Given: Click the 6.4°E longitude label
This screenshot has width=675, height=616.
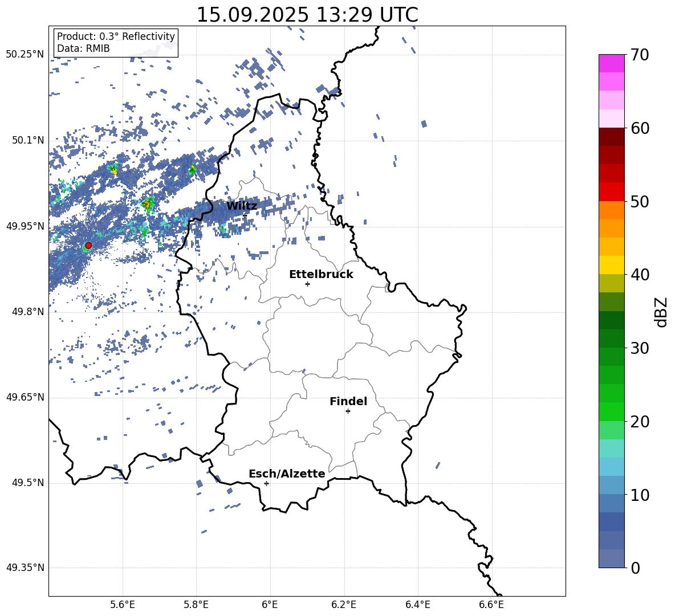Looking at the screenshot, I should pos(417,605).
